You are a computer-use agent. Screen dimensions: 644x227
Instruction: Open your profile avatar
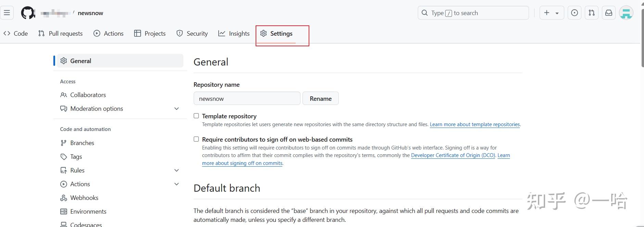[626, 12]
